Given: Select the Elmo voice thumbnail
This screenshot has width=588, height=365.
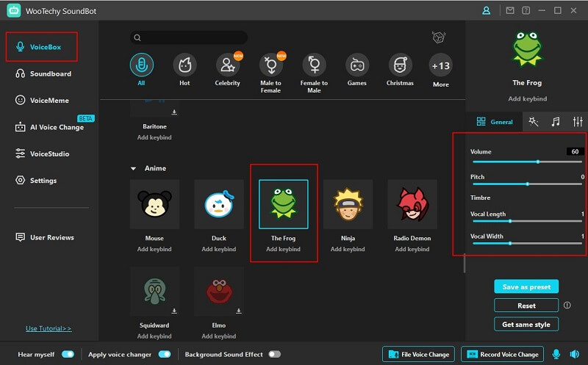Looking at the screenshot, I should (219, 291).
